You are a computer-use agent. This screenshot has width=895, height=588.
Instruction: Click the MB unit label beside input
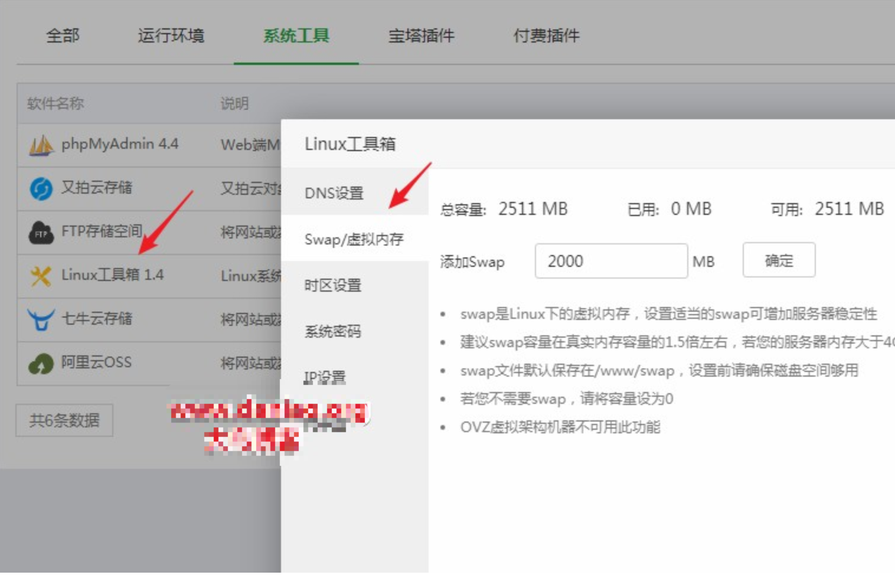click(703, 262)
